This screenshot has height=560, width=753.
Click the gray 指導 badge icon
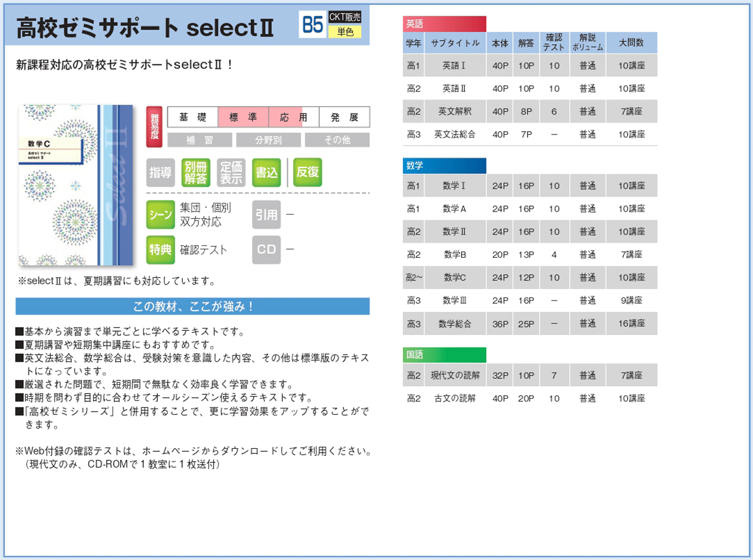coord(160,172)
